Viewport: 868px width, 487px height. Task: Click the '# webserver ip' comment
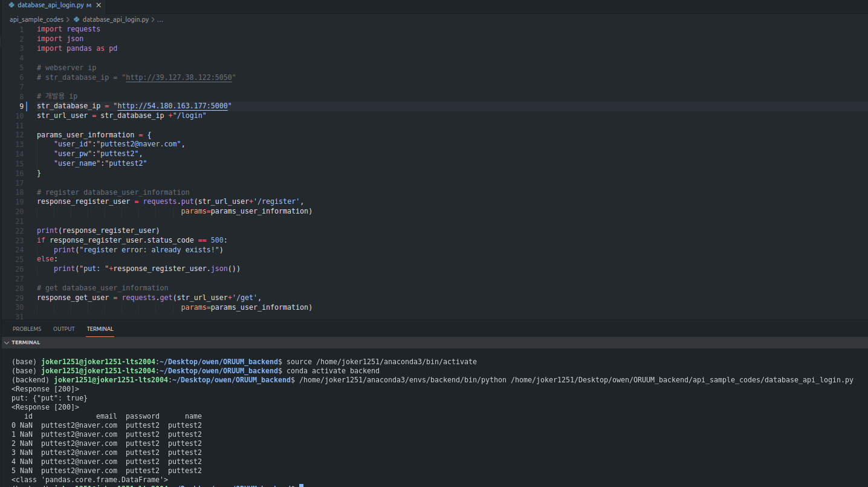click(x=66, y=68)
